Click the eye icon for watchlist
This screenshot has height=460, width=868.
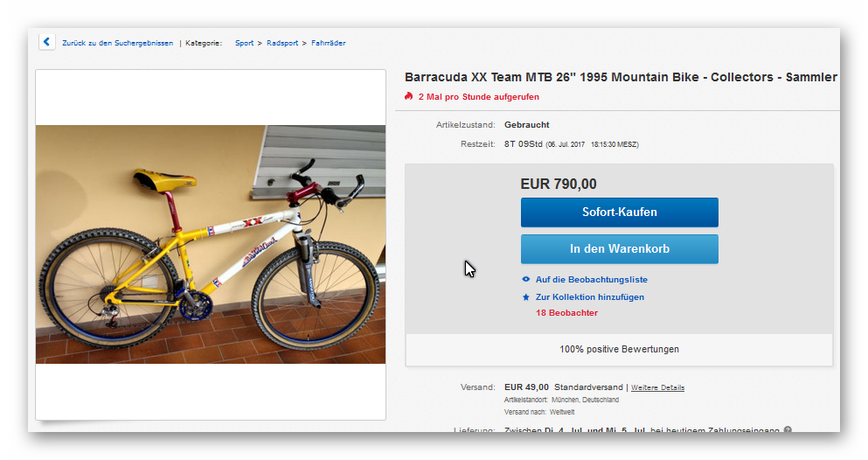(525, 280)
